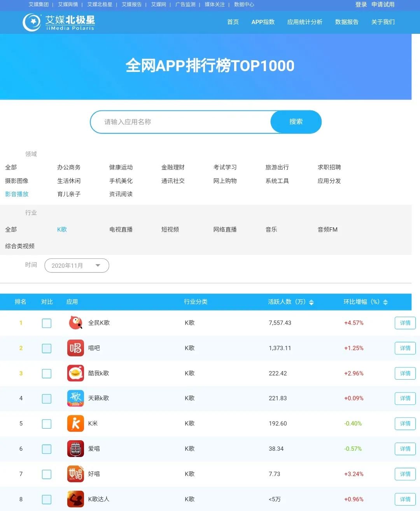Screen dimensions: 420x511
Task: Click the 7,557.43 active users value
Action: (x=280, y=323)
